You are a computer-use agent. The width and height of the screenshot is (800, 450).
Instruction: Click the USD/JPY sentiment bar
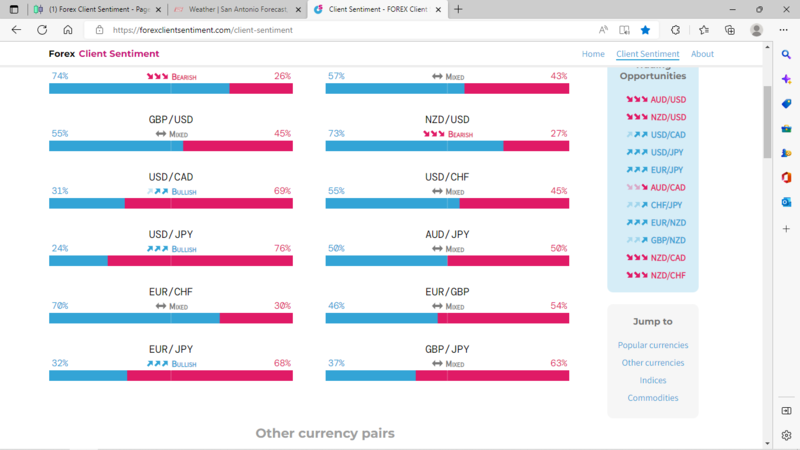[171, 261]
